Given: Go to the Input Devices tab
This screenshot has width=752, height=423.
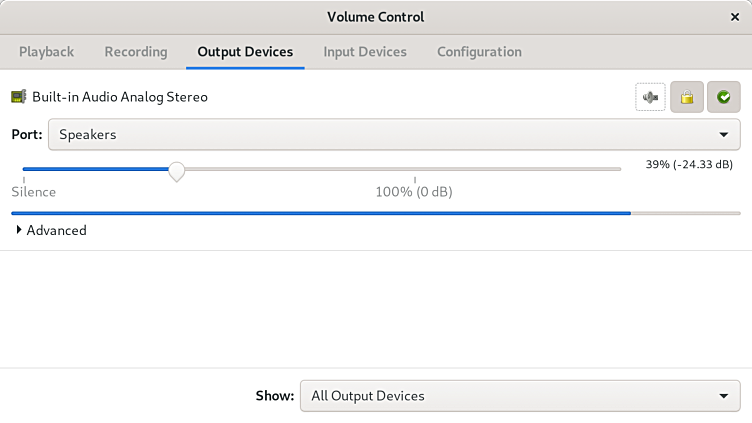Looking at the screenshot, I should click(x=365, y=52).
